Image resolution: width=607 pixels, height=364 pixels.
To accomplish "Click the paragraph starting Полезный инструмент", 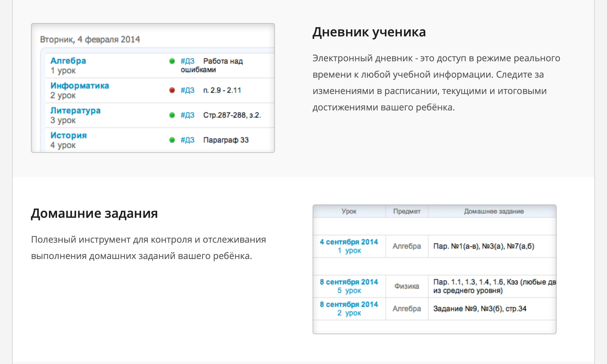I will [148, 248].
